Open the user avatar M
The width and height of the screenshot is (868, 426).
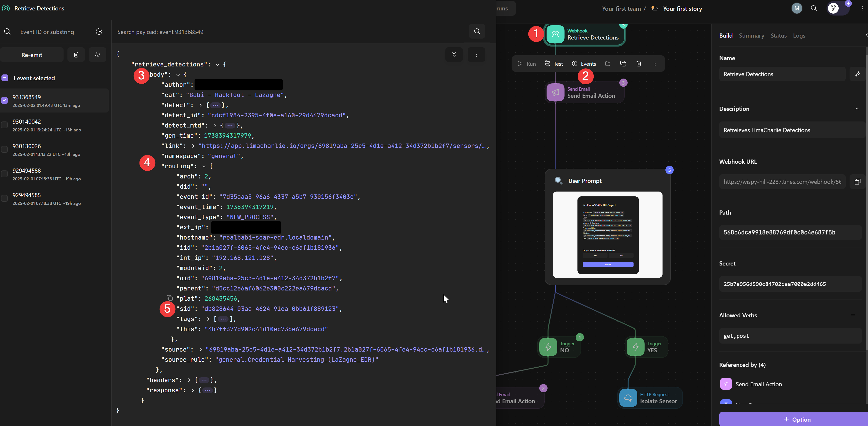797,8
